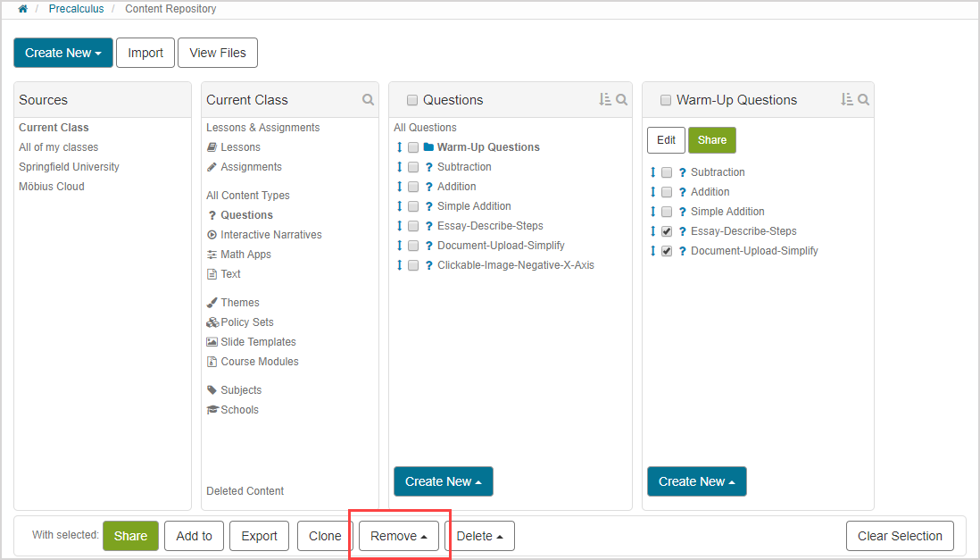Click search icon in Warm-Up Questions panel
Screen dimensions: 980x560
pyautogui.click(x=863, y=100)
